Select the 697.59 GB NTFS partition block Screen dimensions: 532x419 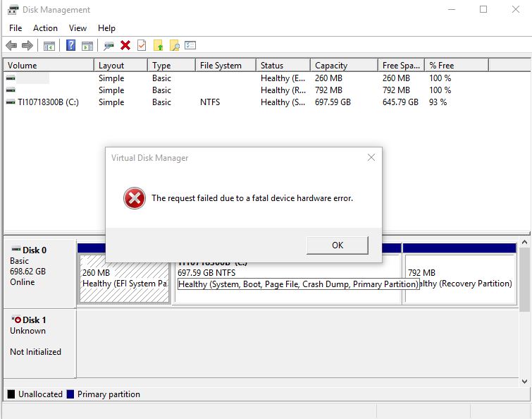[287, 280]
